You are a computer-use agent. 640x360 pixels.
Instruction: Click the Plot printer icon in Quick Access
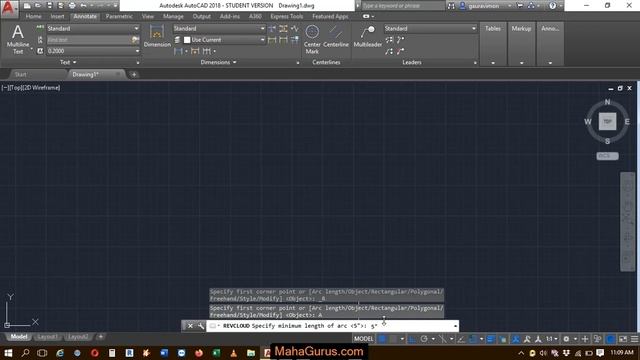pos(72,6)
